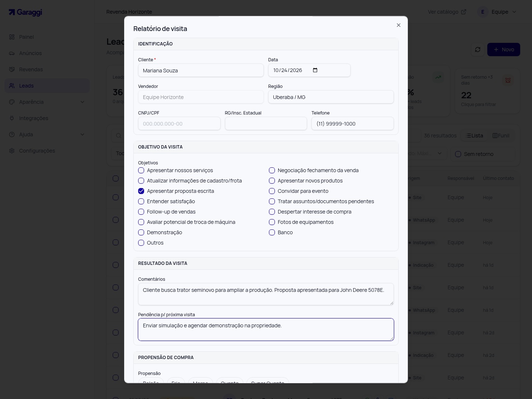
Task: Click the alarm icon on Sem retorno card
Action: 508,80
